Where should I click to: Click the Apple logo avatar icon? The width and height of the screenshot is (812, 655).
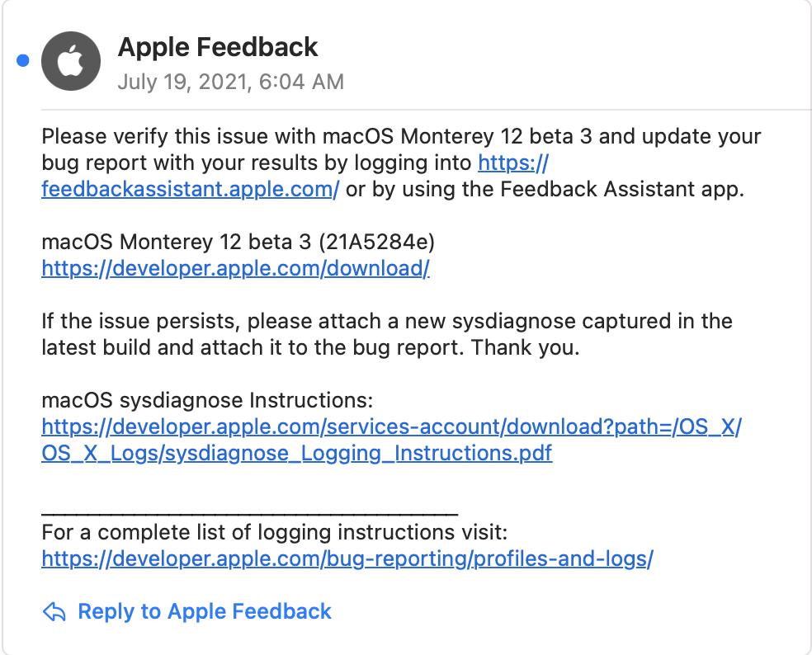[71, 61]
